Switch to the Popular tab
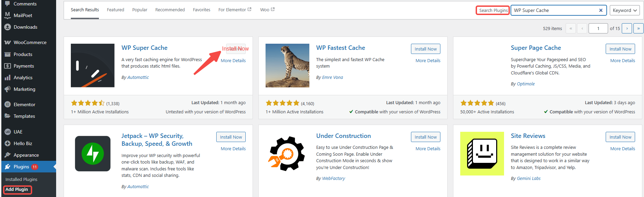This screenshot has height=197, width=644. tap(140, 10)
